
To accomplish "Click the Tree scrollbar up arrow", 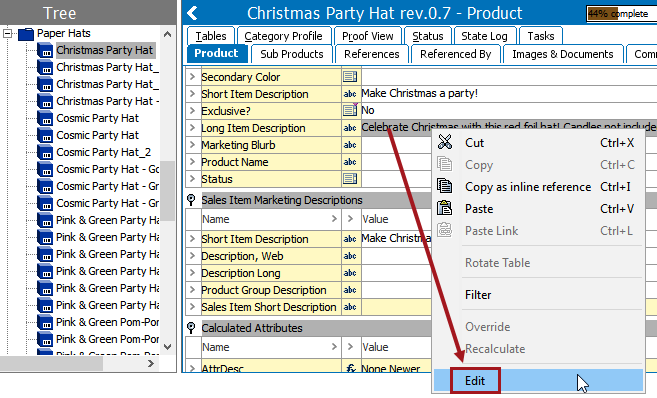I will 168,34.
